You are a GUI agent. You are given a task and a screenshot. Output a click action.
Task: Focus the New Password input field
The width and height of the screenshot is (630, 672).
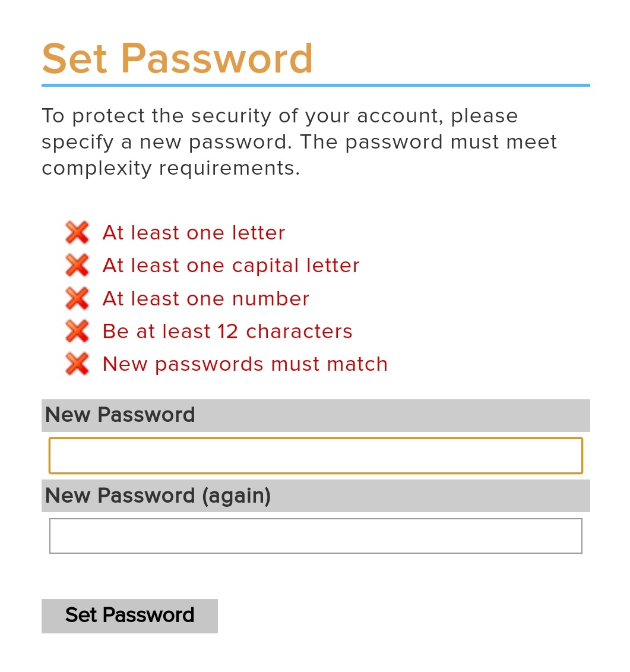click(316, 456)
